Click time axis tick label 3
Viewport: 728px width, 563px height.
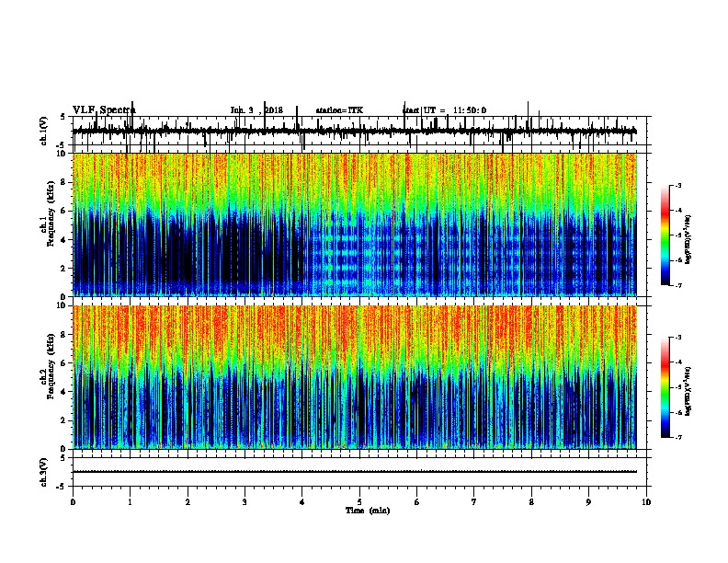click(x=245, y=501)
